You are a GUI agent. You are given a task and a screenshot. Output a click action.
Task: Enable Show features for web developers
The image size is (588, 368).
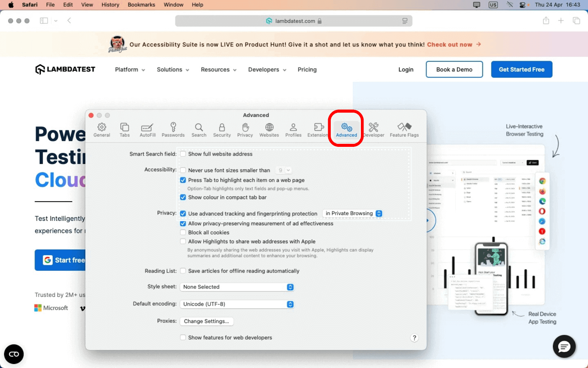pyautogui.click(x=183, y=337)
